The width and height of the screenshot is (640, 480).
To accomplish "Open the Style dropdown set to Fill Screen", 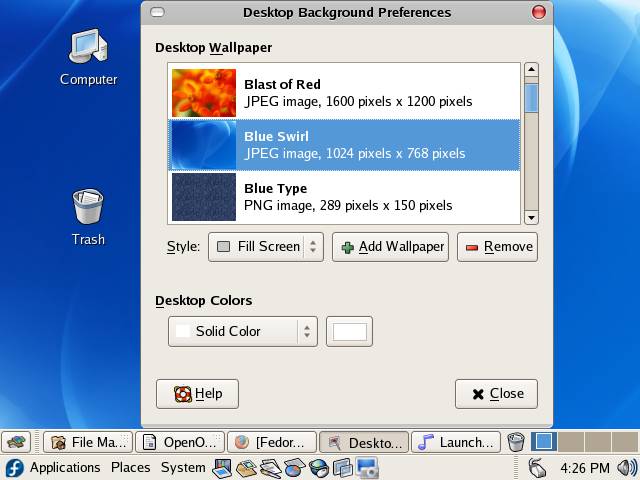I will 265,246.
